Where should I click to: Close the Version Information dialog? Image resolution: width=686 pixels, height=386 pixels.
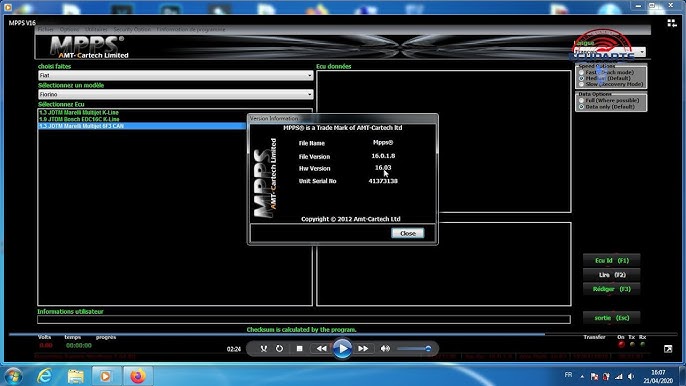(408, 233)
